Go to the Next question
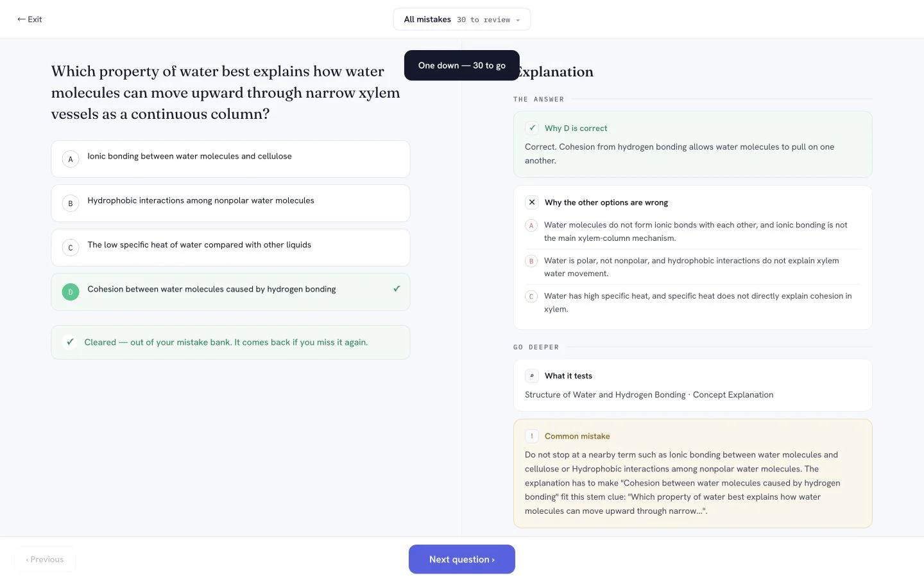The height and width of the screenshot is (578, 924). click(462, 559)
